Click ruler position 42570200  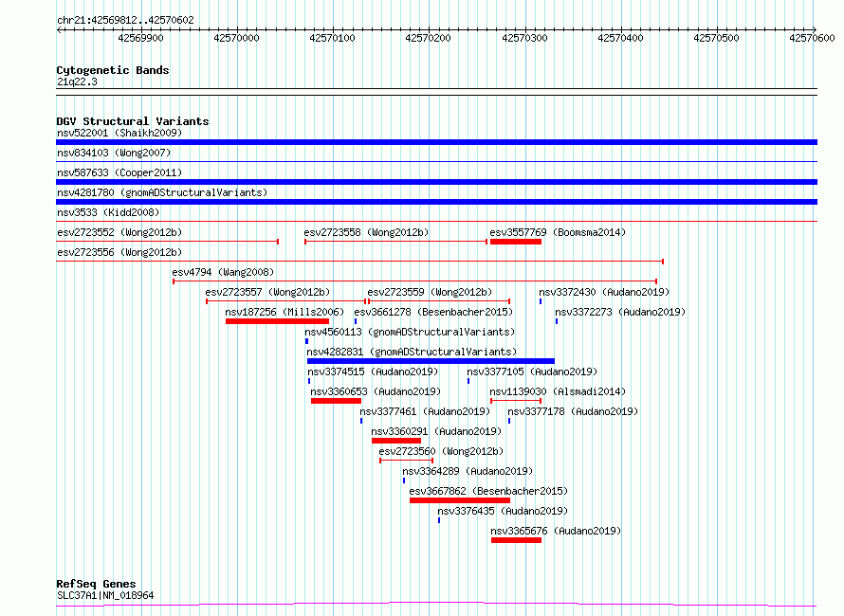[x=428, y=38]
